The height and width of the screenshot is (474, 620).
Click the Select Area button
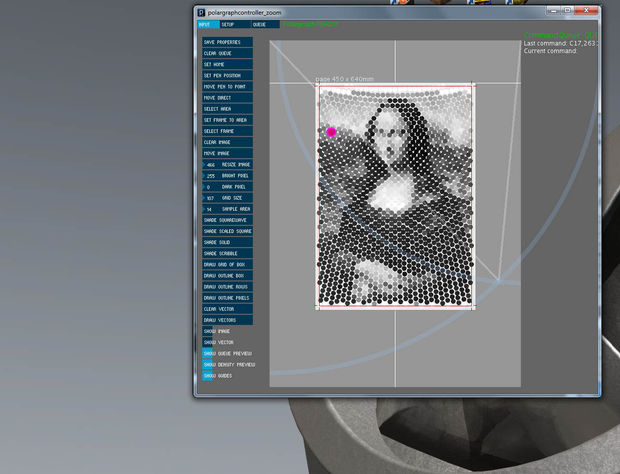(x=227, y=109)
